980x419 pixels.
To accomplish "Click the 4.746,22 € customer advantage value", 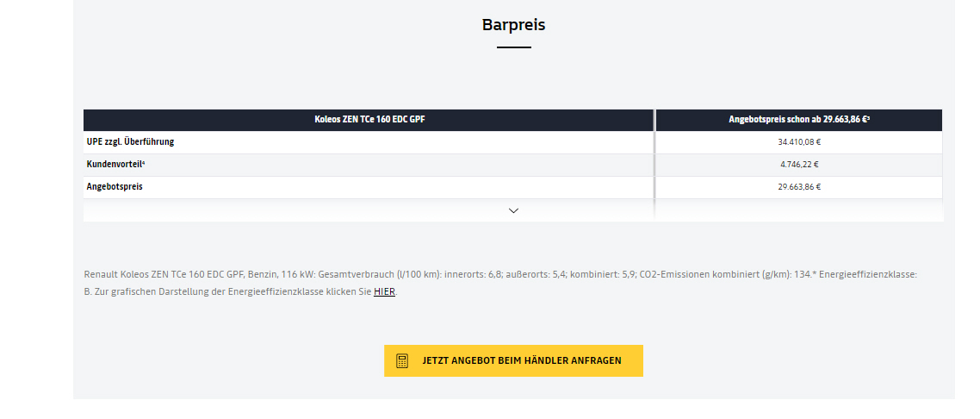I will point(799,165).
